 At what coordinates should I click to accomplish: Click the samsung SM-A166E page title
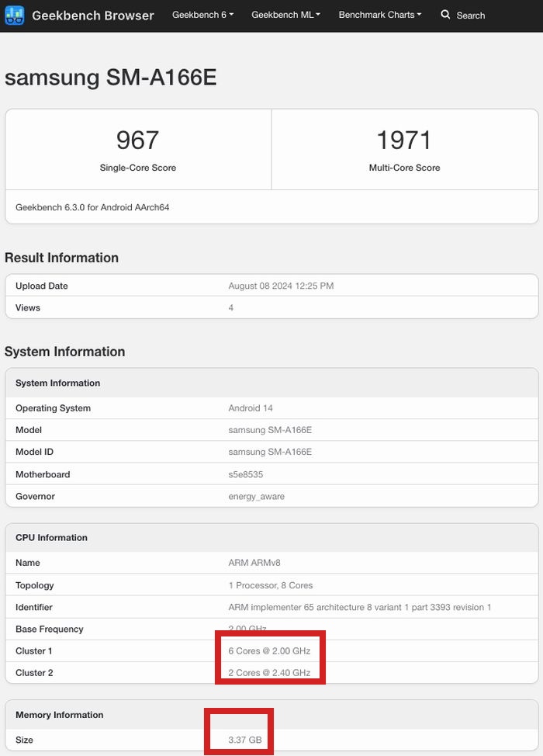(x=110, y=78)
